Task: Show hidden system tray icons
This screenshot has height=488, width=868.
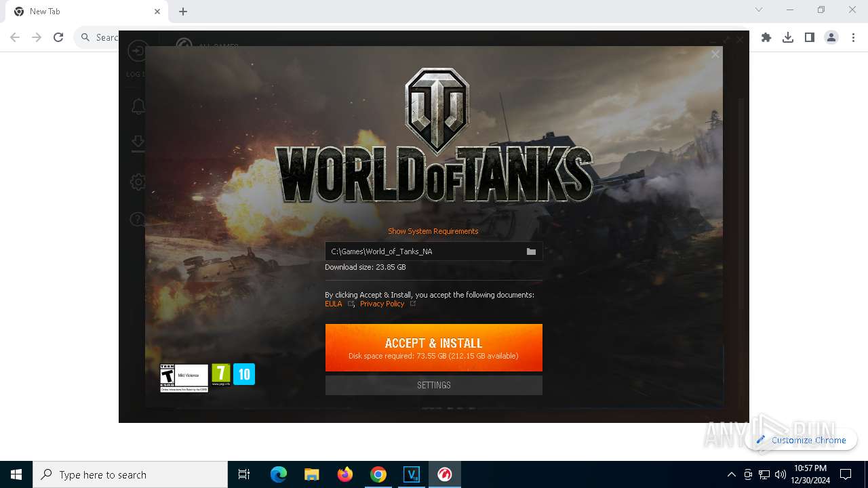Action: 731,474
